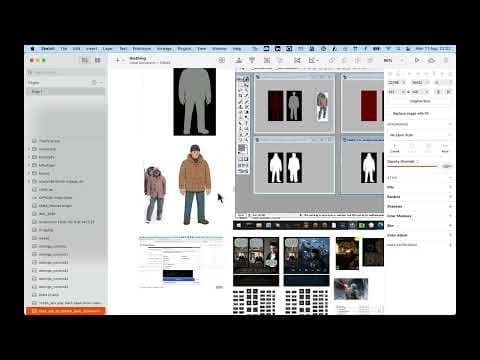The width and height of the screenshot is (480, 360).
Task: Click the Y position field
Action: pos(421,82)
